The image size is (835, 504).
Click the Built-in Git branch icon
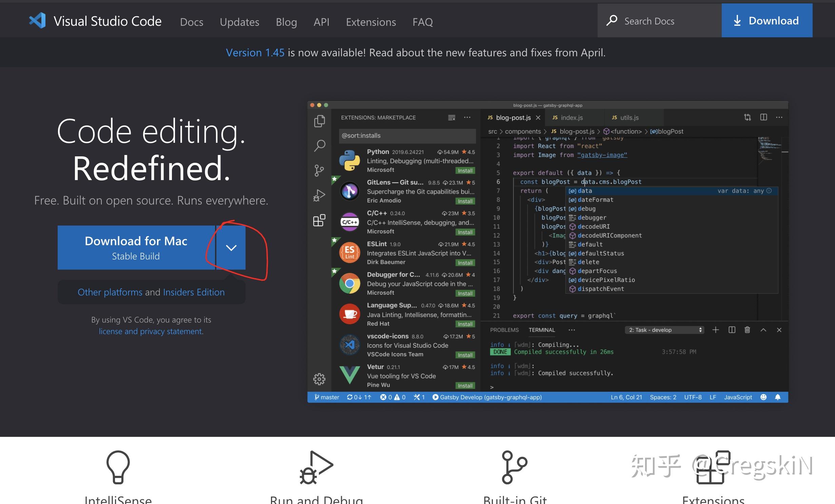(514, 467)
